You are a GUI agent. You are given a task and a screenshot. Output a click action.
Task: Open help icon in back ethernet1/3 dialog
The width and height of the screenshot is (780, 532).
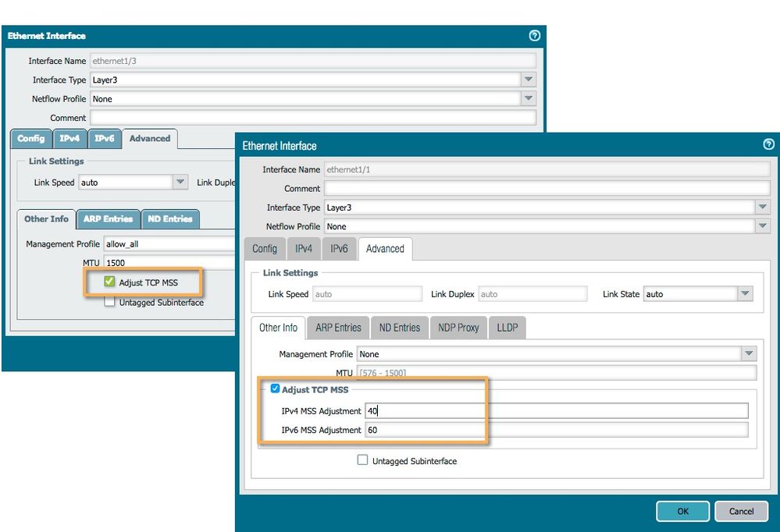point(535,35)
